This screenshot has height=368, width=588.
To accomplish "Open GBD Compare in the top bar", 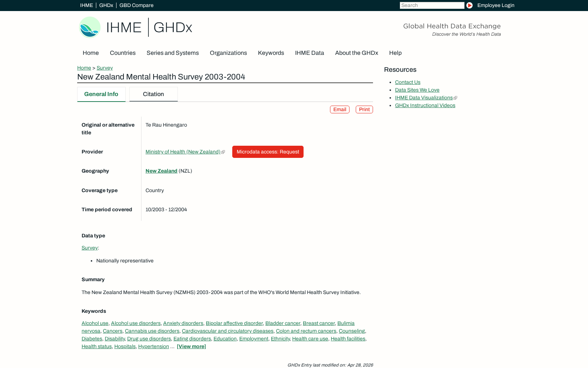I will click(x=136, y=5).
